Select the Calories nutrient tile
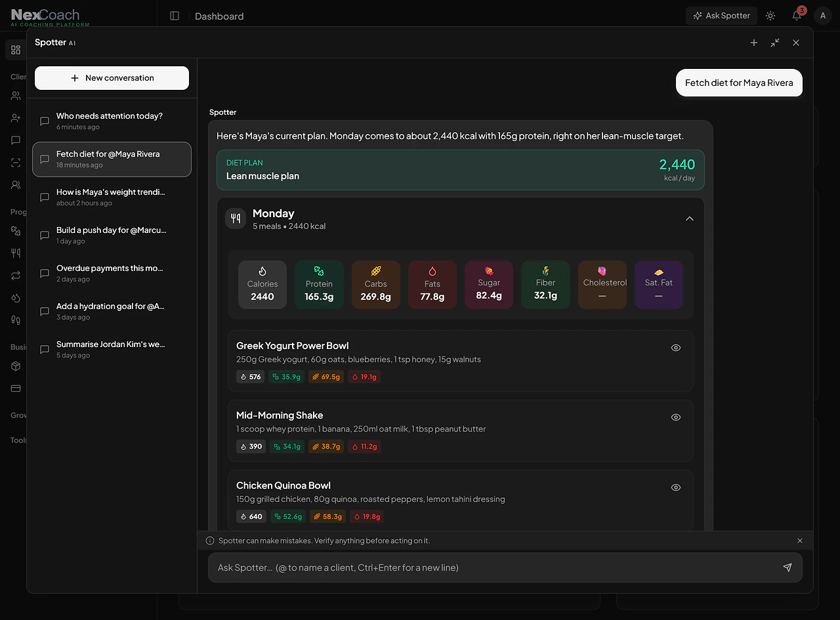840x620 pixels. 262,285
